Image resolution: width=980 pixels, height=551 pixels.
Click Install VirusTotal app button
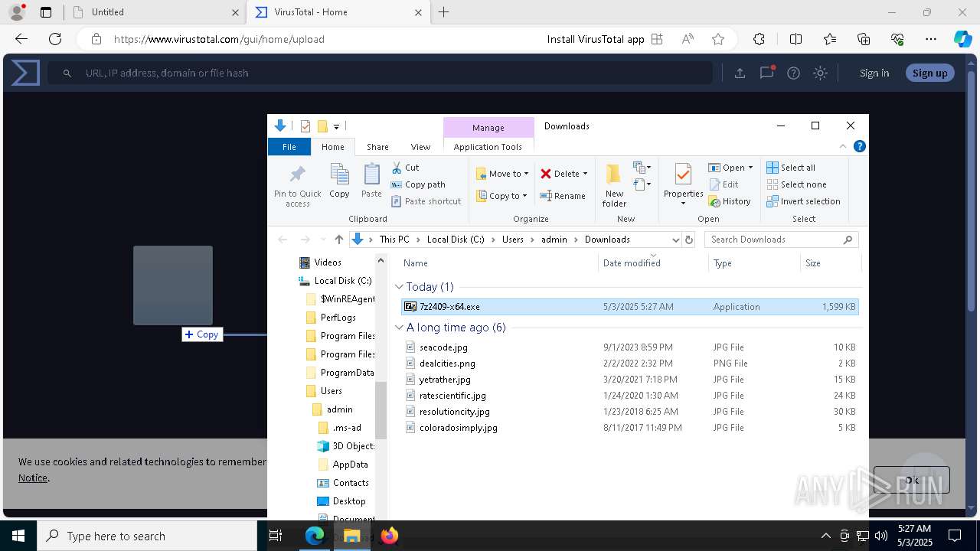click(605, 39)
